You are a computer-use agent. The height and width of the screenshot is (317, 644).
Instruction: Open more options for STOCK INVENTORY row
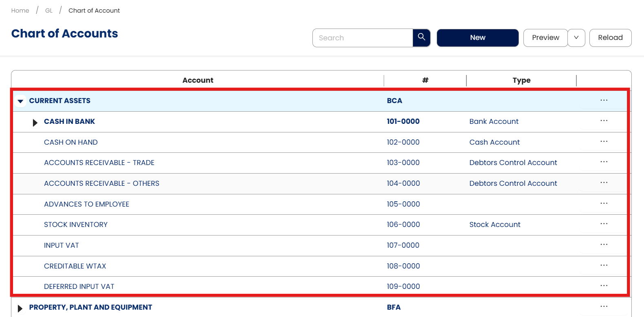[604, 224]
